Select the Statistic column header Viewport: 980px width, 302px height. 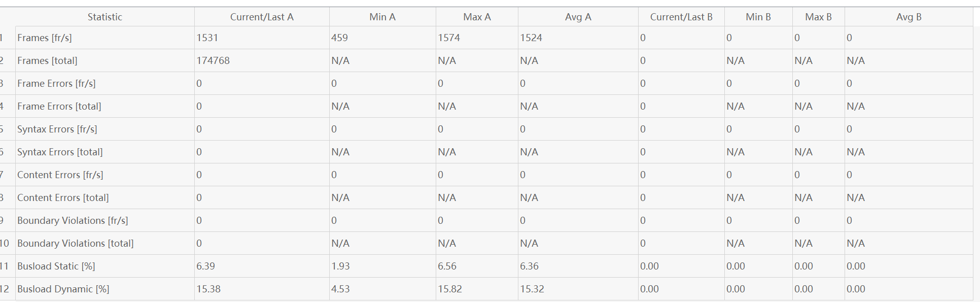[x=104, y=17]
